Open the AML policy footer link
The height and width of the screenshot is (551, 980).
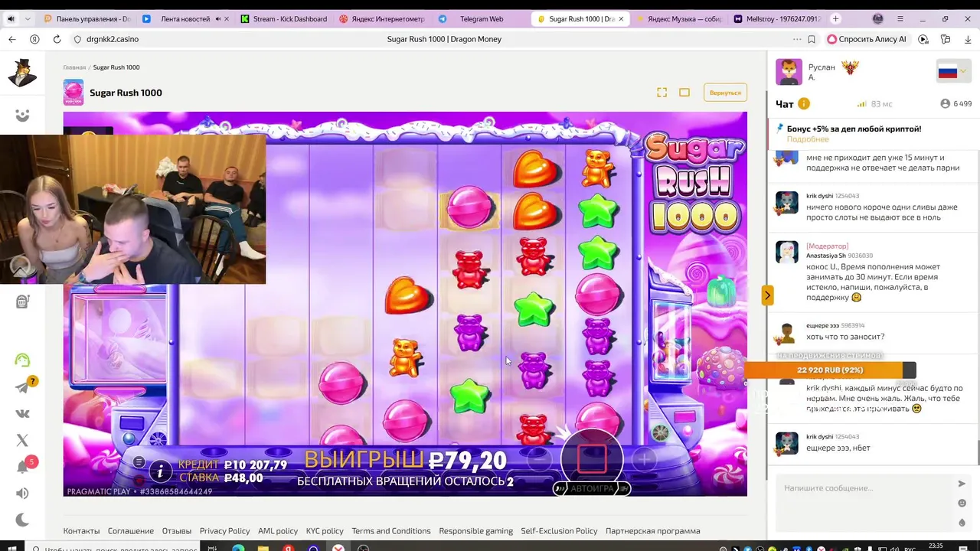(278, 531)
